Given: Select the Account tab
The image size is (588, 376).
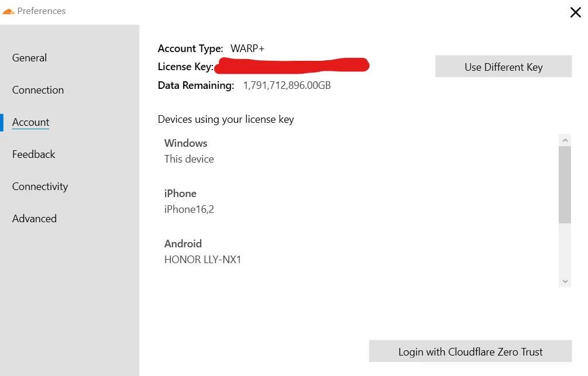Looking at the screenshot, I should (x=31, y=122).
